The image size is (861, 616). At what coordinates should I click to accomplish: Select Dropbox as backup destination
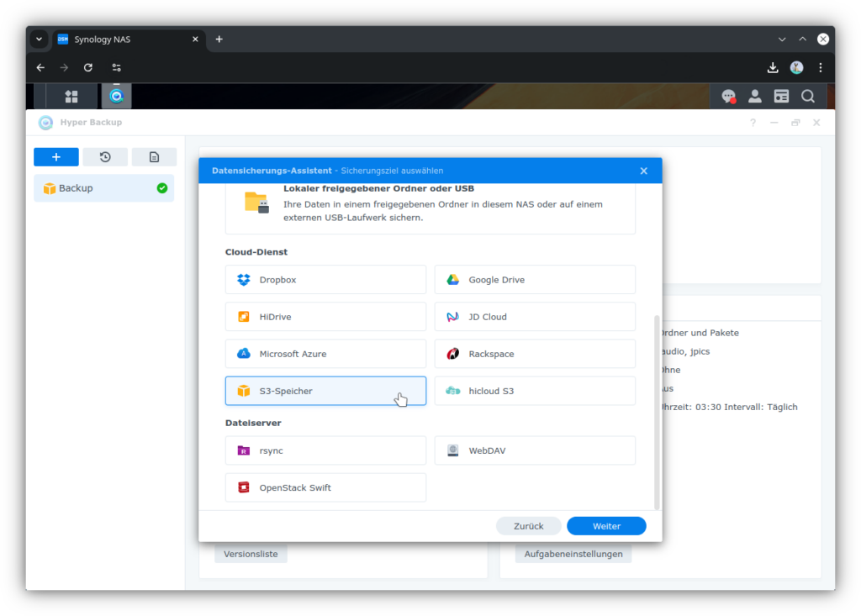point(325,280)
